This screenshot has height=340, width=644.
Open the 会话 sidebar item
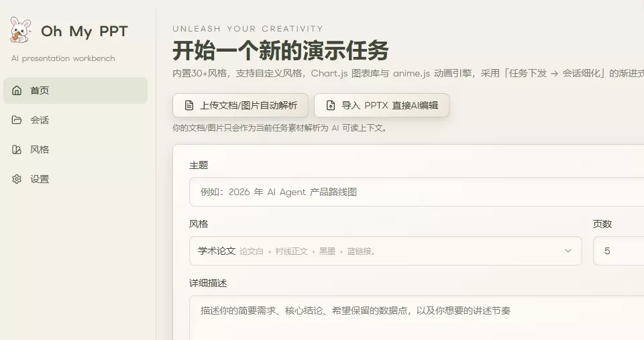pos(76,120)
